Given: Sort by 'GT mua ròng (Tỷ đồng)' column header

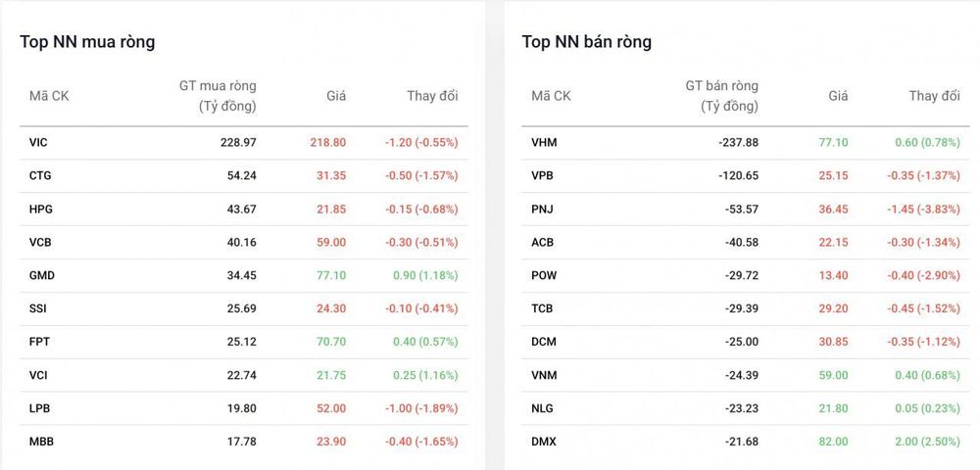Looking at the screenshot, I should click(218, 96).
